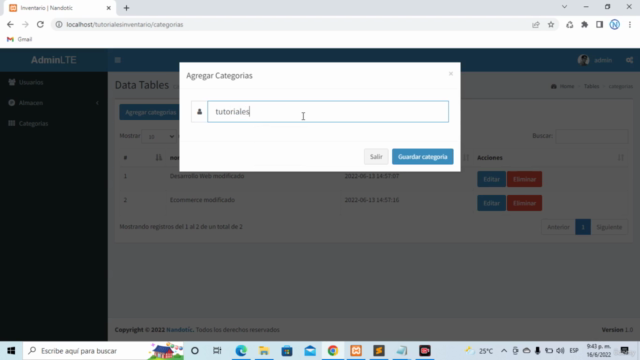640x360 pixels.
Task: Edit the Ecommerce modificado row
Action: pos(491,203)
